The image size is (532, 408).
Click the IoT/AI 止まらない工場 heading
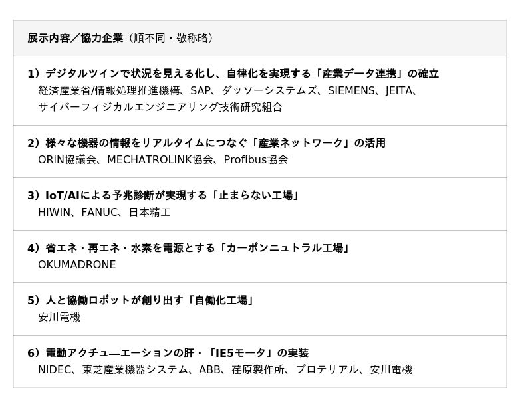coord(164,195)
